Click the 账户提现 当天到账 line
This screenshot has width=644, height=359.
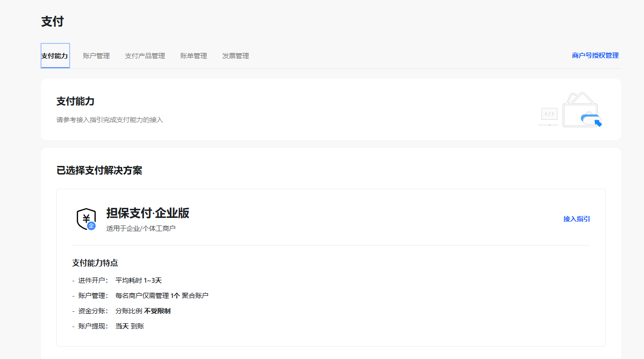[111, 326]
